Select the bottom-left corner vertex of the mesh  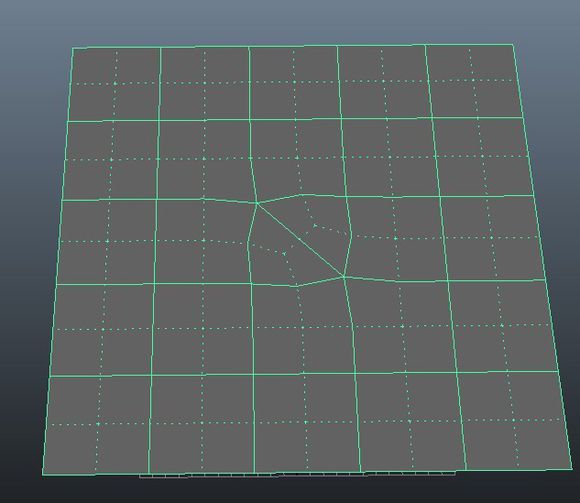pos(43,475)
